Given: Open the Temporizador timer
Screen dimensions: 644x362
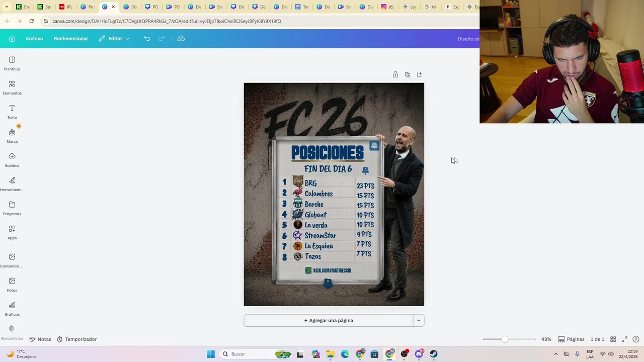Looking at the screenshot, I should pyautogui.click(x=76, y=339).
